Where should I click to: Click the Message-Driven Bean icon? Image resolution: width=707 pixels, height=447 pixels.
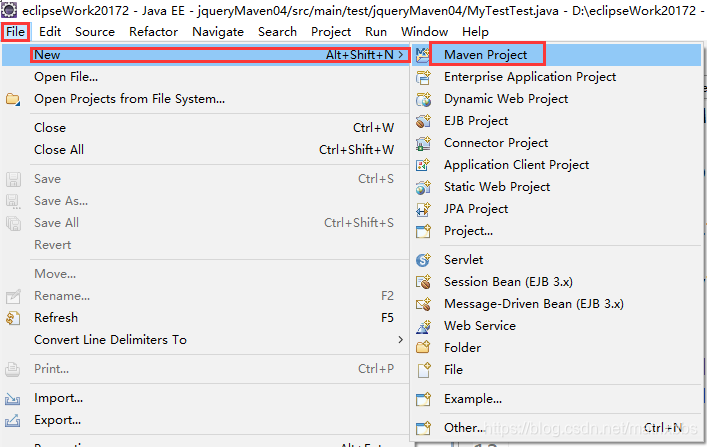point(423,304)
